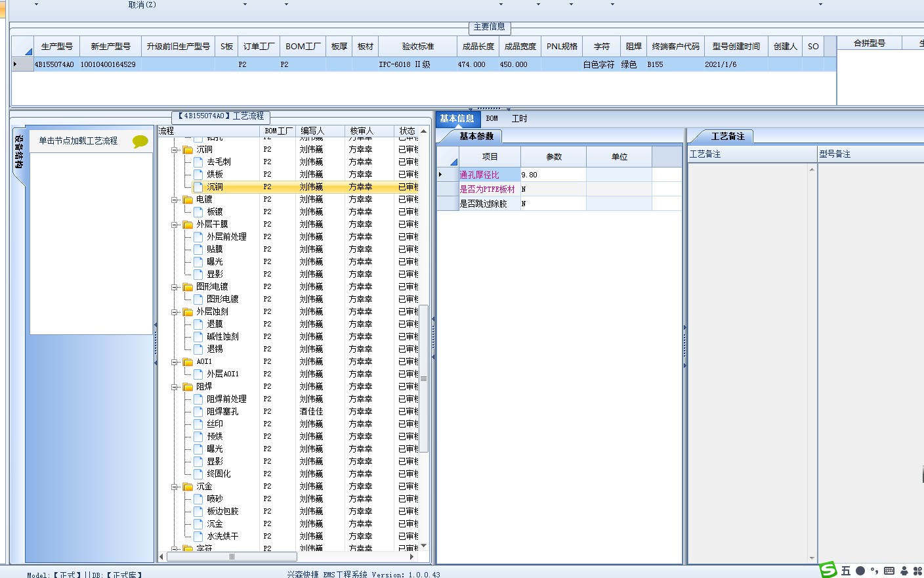Viewport: 924px width, 578px height.
Task: Click the document icon beside 终固化
Action: tap(199, 474)
